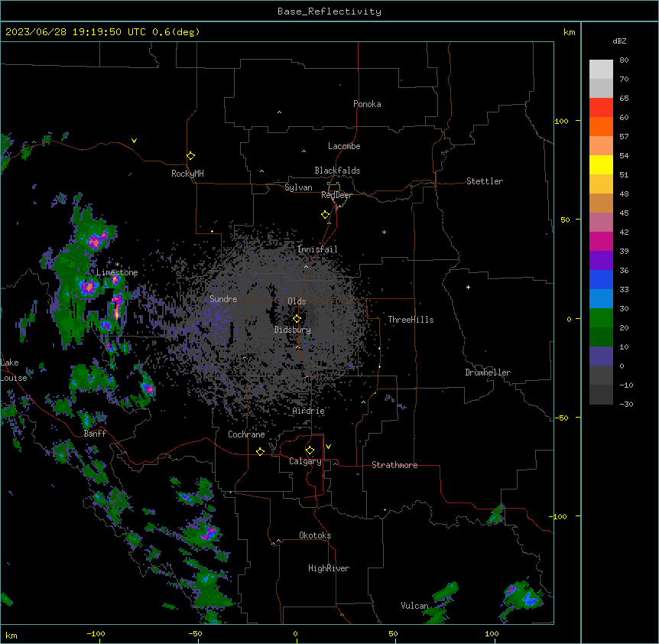This screenshot has width=659, height=644.
Task: Select the 33 dBZ blue legend swatch
Action: (x=601, y=298)
